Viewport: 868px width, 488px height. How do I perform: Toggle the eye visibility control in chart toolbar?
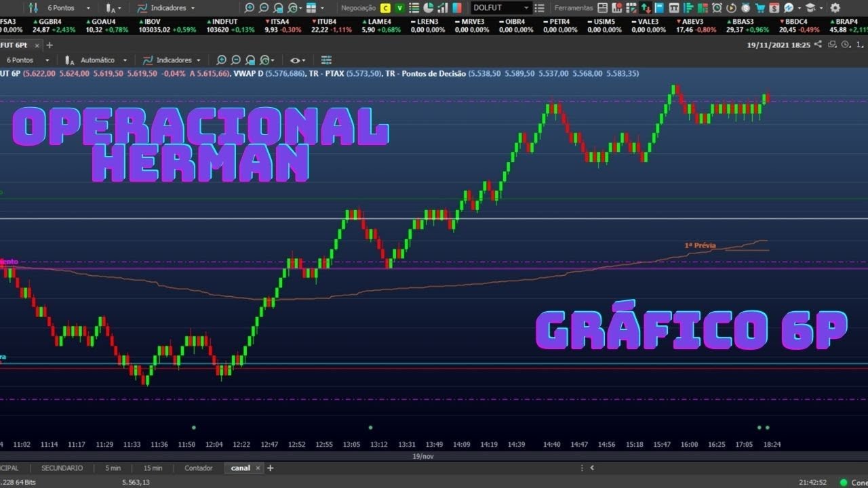click(x=295, y=60)
